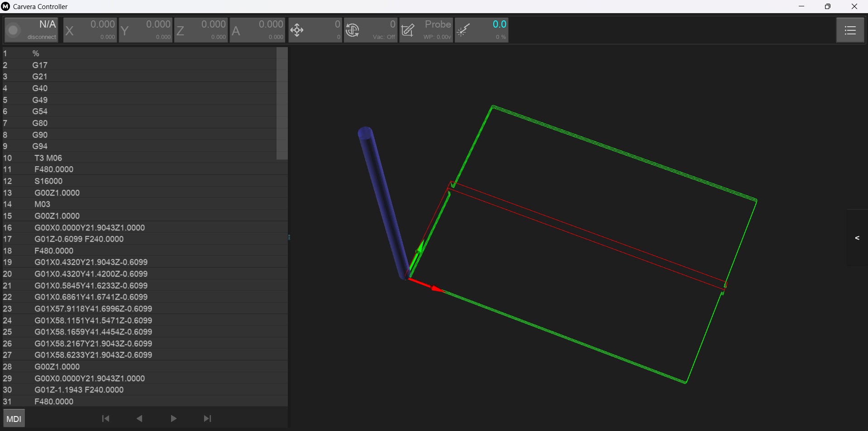868x431 pixels.
Task: Open the spindle speed Vac panel
Action: click(371, 30)
